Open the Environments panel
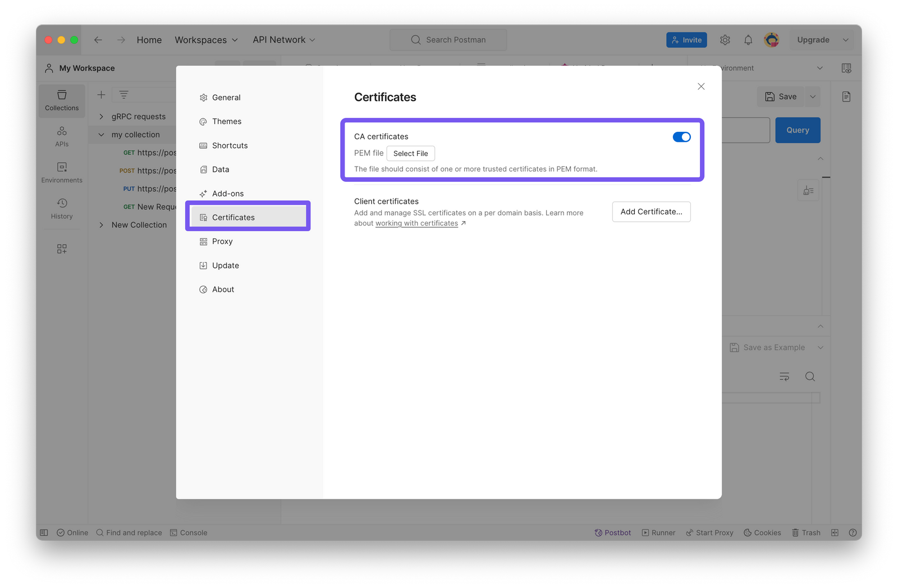The image size is (898, 588). pos(62,172)
